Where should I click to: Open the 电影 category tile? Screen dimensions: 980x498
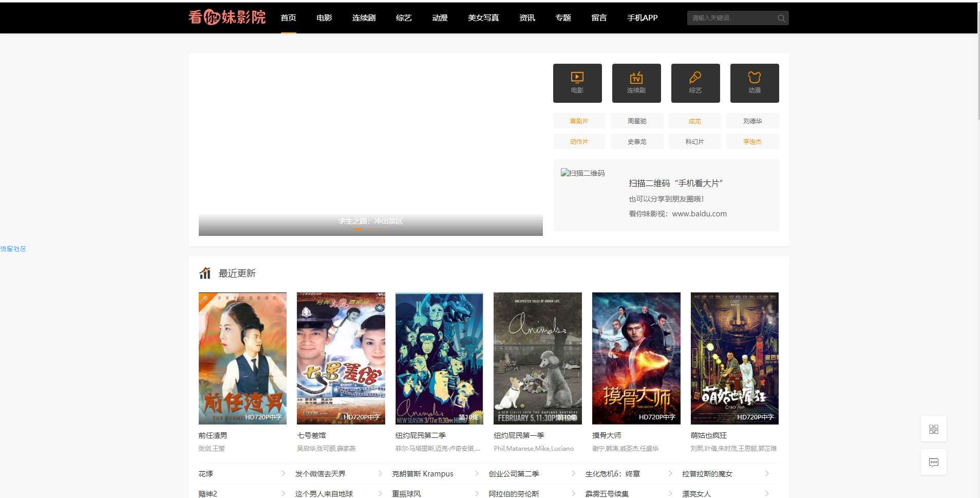coord(577,83)
